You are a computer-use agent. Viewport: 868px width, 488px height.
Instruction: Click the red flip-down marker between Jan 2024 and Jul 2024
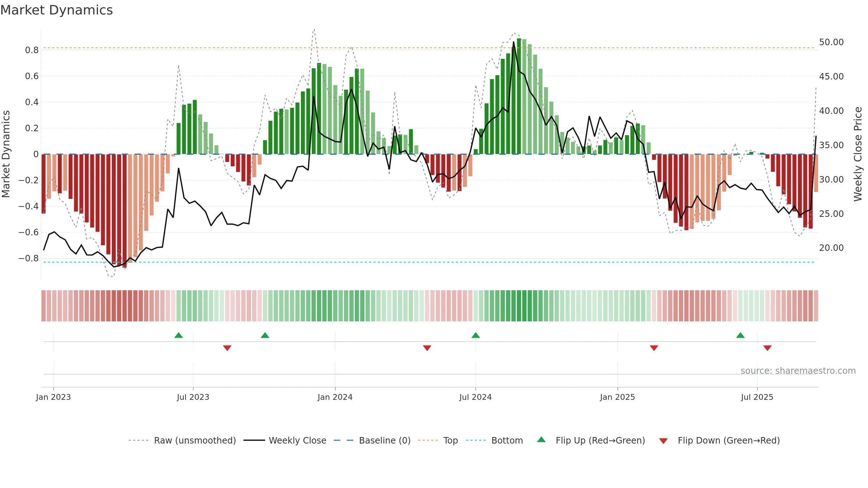coord(427,348)
